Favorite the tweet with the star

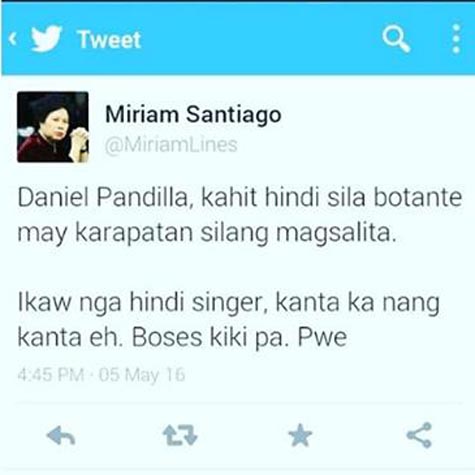[x=300, y=435]
